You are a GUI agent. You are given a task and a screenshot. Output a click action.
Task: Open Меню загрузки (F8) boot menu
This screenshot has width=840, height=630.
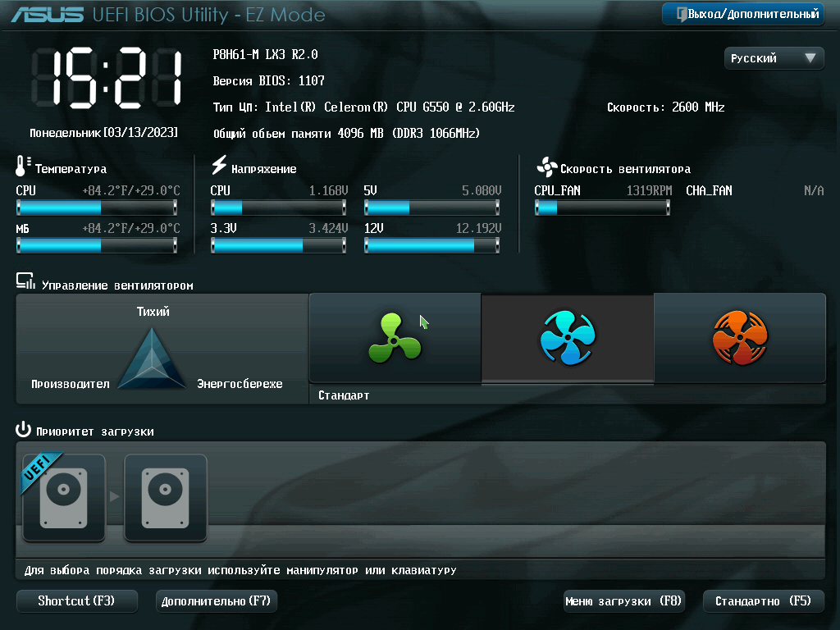click(x=624, y=601)
